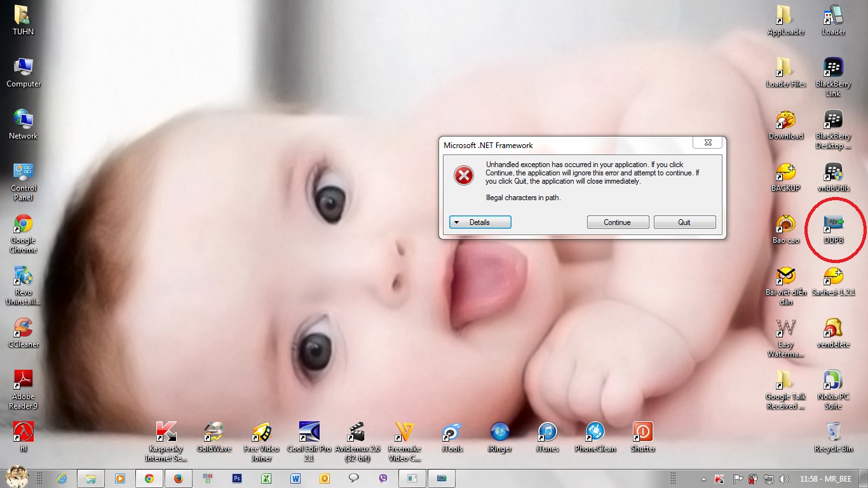Open the Kaspersky Internet Security shortcut
868x488 pixels.
coord(166,433)
